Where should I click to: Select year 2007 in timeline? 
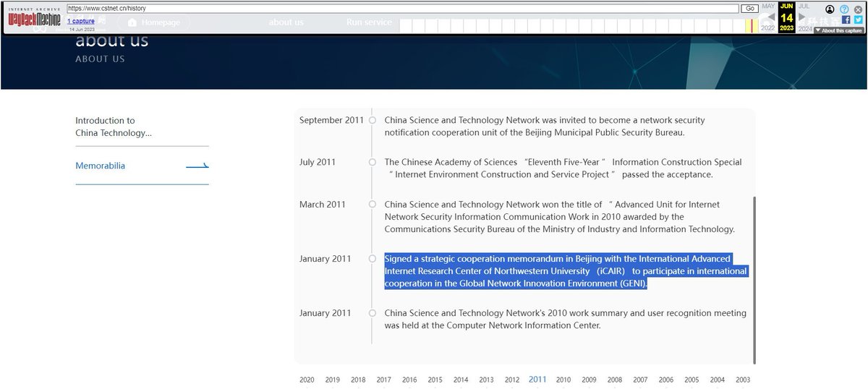click(x=640, y=380)
